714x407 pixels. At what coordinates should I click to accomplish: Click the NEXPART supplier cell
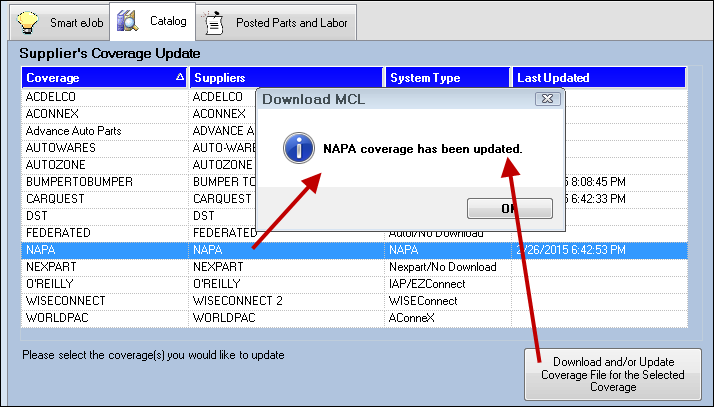(286, 267)
